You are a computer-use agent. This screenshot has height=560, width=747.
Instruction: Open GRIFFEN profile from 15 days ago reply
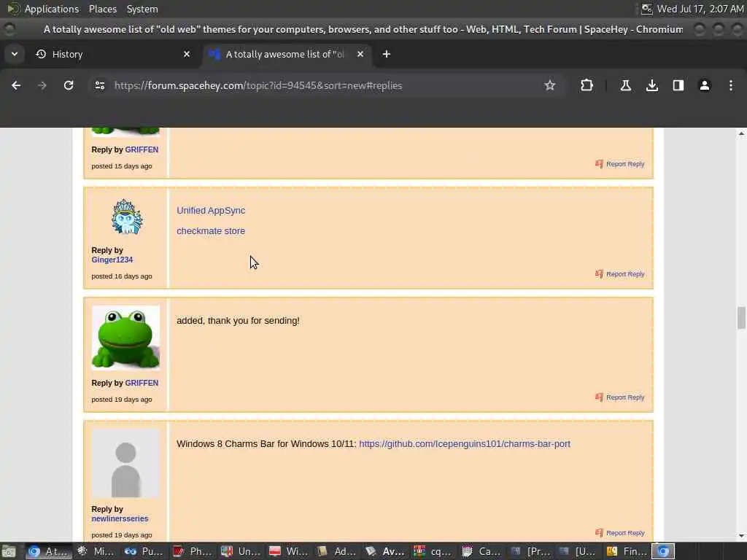pyautogui.click(x=142, y=149)
